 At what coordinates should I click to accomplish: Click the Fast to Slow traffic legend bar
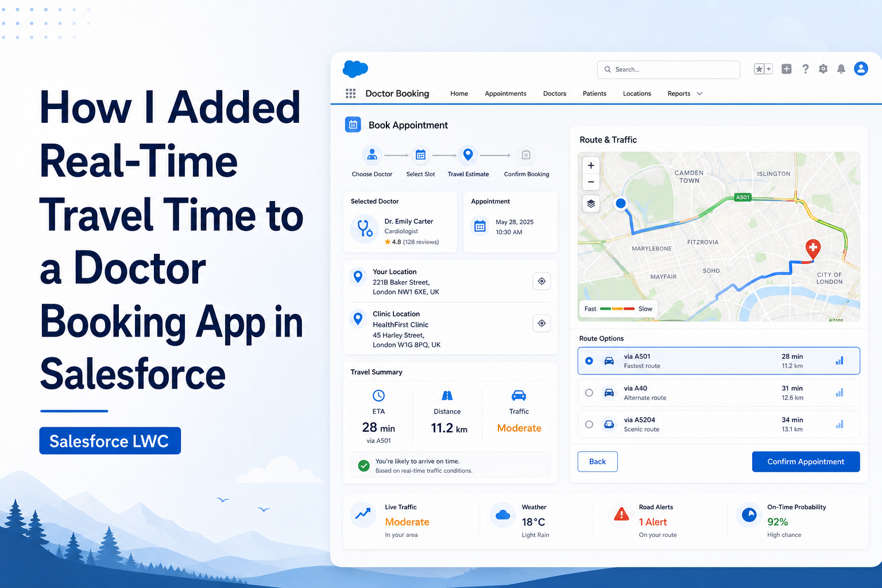point(617,308)
